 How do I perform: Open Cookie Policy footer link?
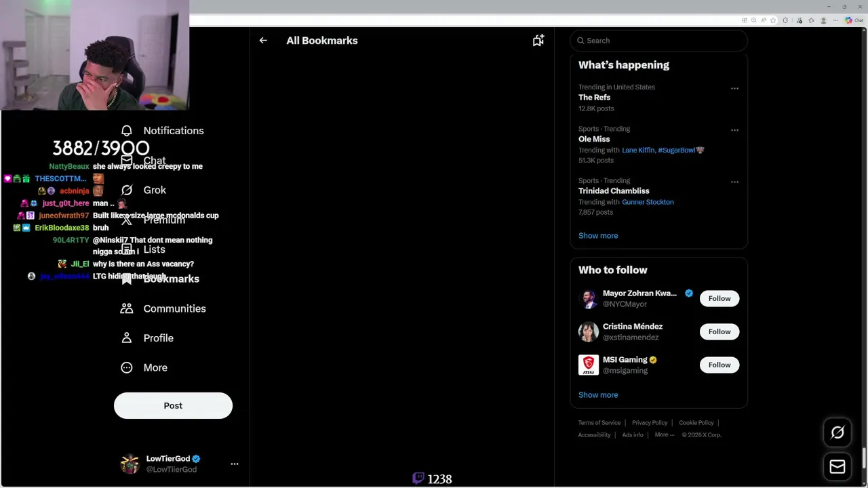click(x=696, y=423)
